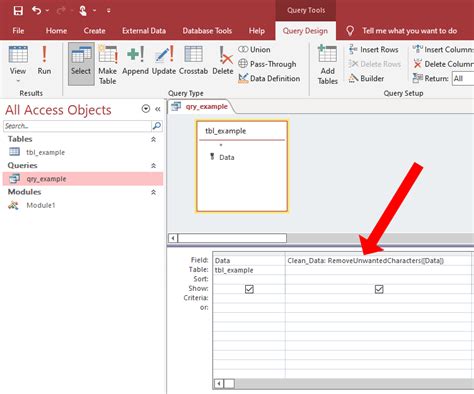Screen dimensions: 474x394
Task: Click the tbl_example table box title
Action: point(226,131)
